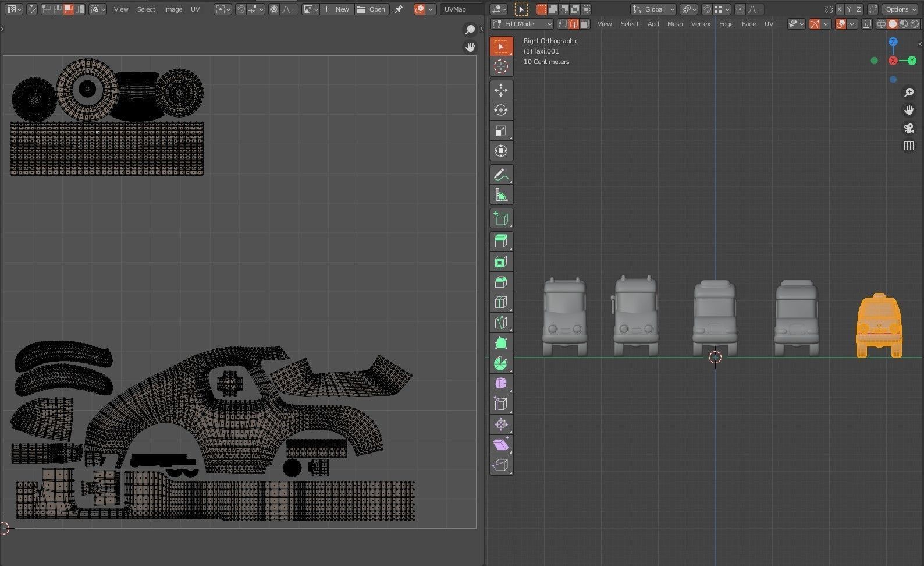The height and width of the screenshot is (566, 924).
Task: Activate the Transform tool
Action: pos(501,151)
